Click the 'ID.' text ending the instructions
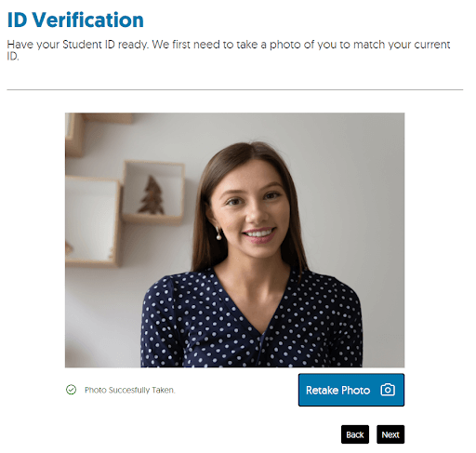The image size is (476, 453). point(13,57)
